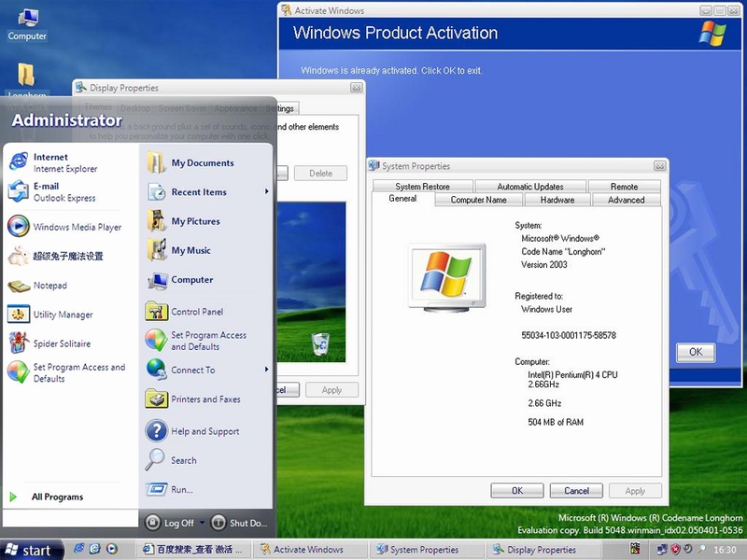Image resolution: width=747 pixels, height=560 pixels.
Task: Open the Advanced tab in System Properties
Action: pyautogui.click(x=626, y=200)
